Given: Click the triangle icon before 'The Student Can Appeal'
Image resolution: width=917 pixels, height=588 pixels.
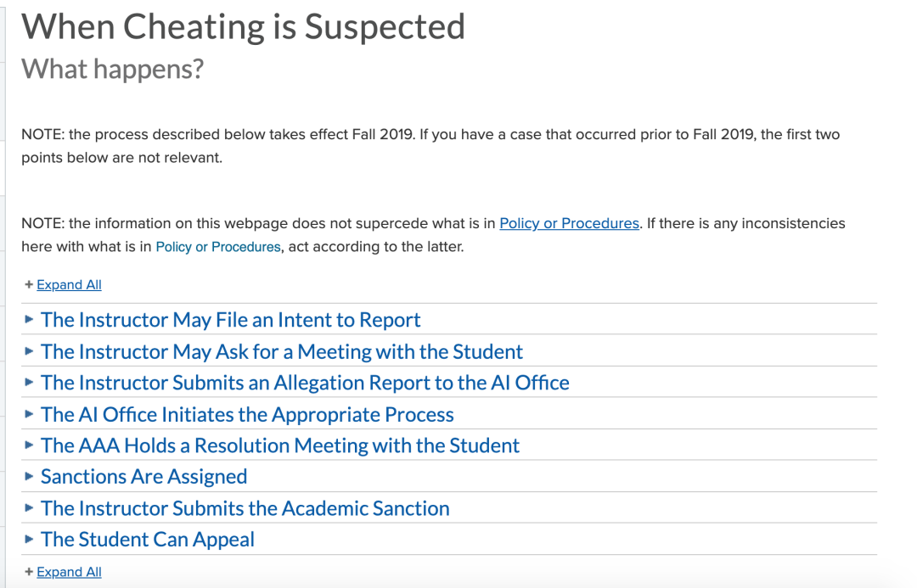Looking at the screenshot, I should coord(30,540).
